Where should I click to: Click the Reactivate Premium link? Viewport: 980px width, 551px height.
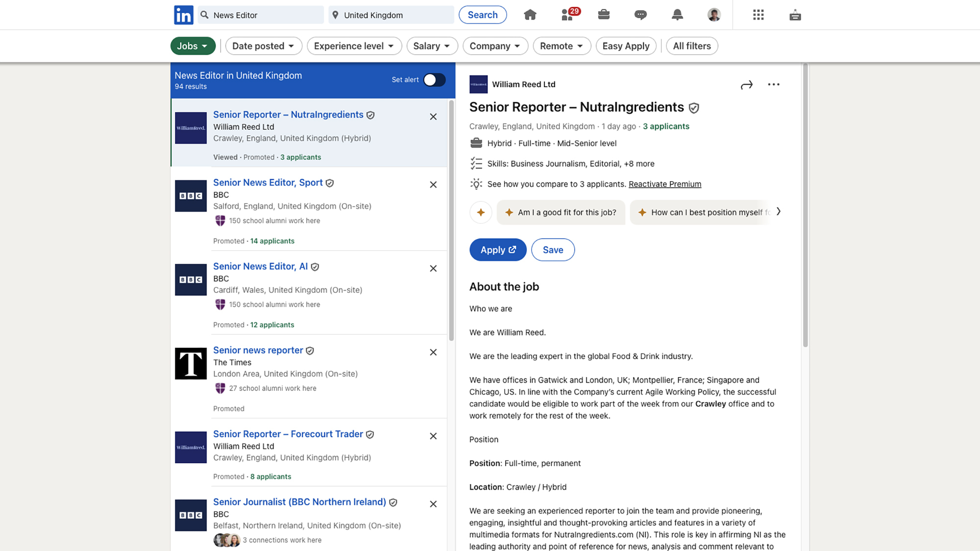point(665,184)
